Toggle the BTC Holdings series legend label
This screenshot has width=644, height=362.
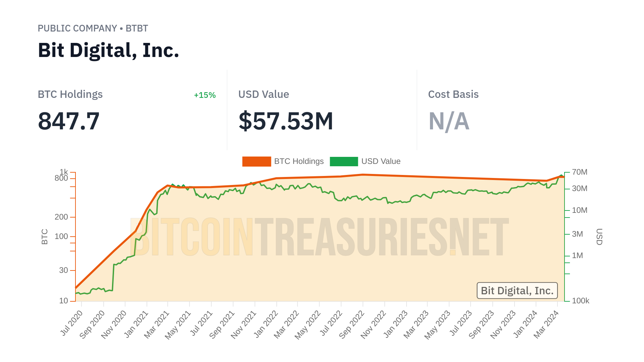[299, 162]
